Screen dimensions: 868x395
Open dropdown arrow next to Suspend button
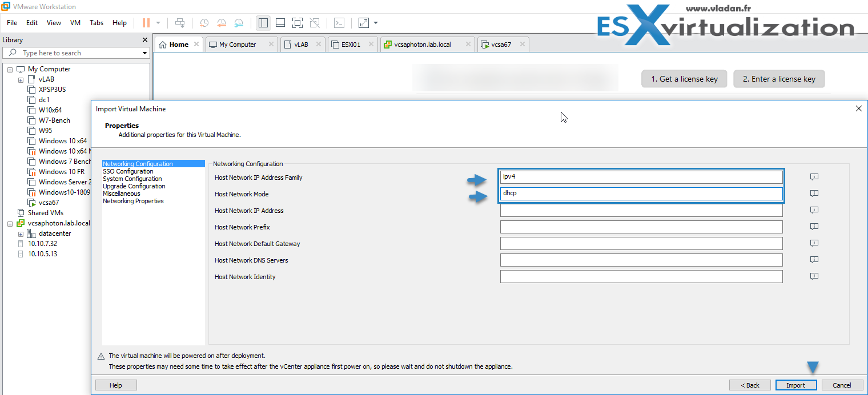click(x=158, y=23)
